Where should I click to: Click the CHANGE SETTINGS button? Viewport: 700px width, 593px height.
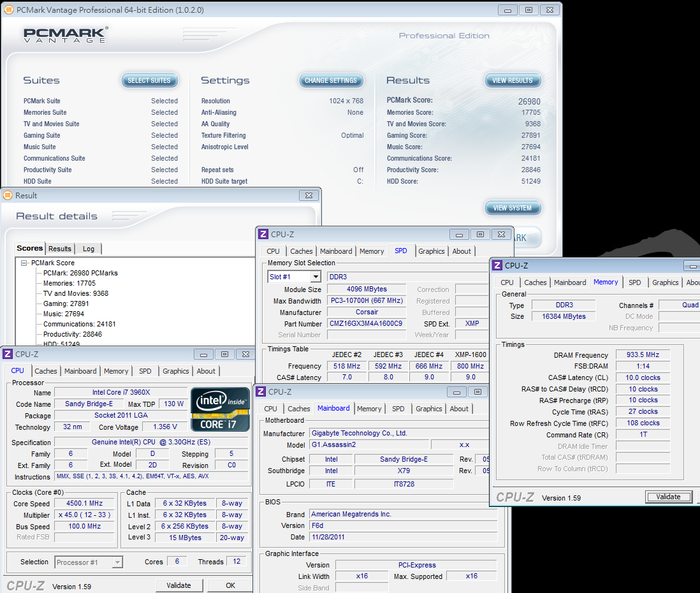click(x=331, y=80)
